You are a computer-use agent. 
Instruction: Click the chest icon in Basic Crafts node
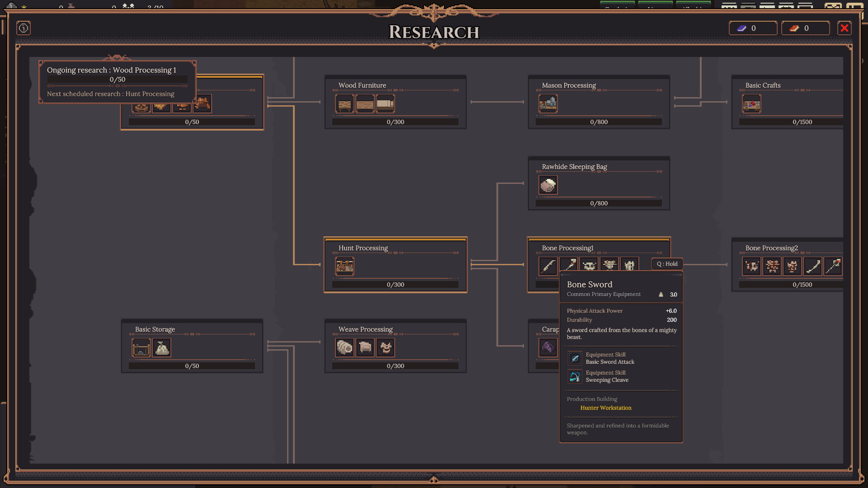pos(751,103)
